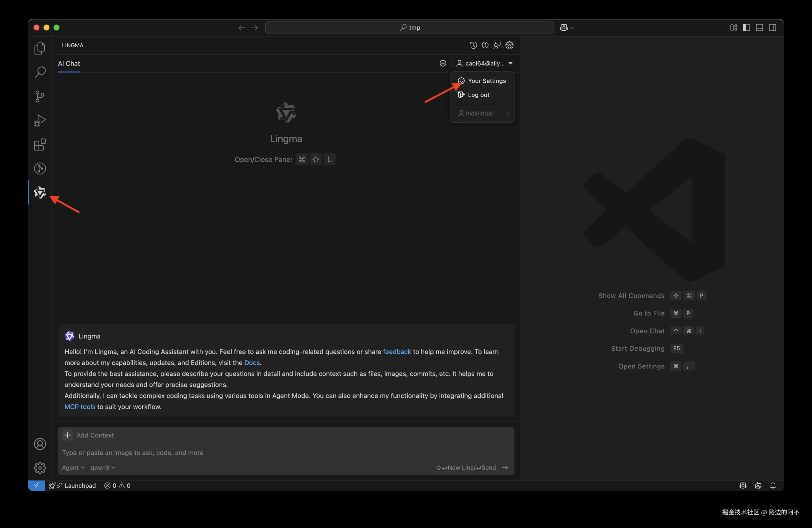Open the MCP tools link
Viewport: 812px width, 528px height.
click(x=80, y=406)
